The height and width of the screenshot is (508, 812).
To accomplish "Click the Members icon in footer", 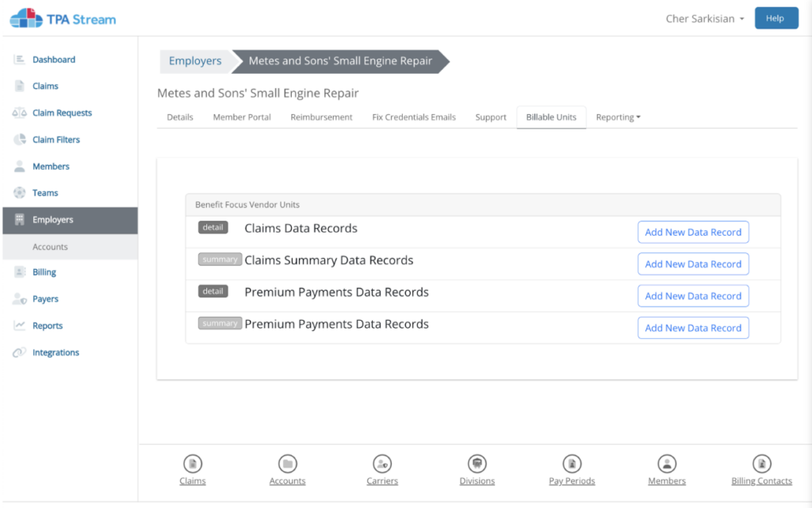I will click(x=667, y=464).
